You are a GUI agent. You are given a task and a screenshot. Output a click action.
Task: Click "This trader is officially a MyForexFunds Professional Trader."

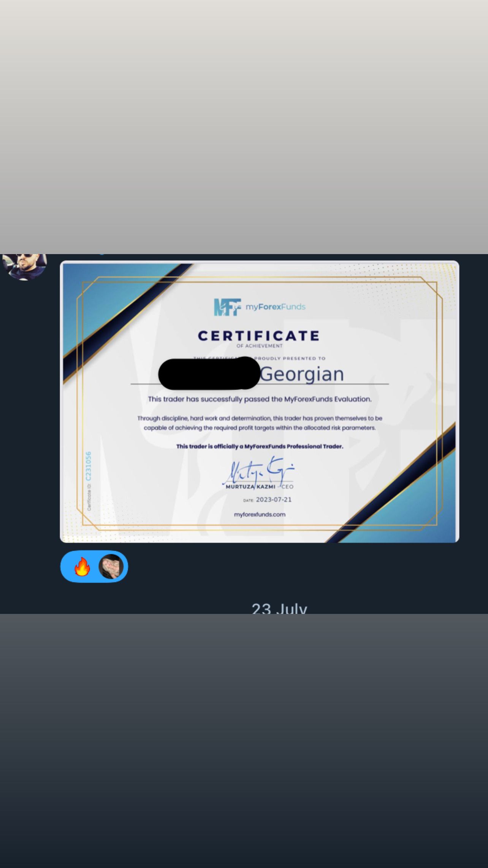point(260,446)
